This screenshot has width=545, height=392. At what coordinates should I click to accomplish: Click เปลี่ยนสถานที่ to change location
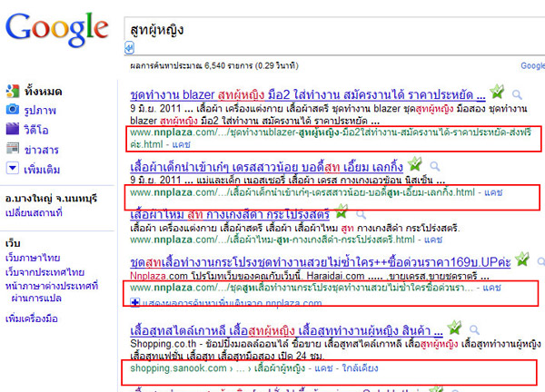(34, 212)
